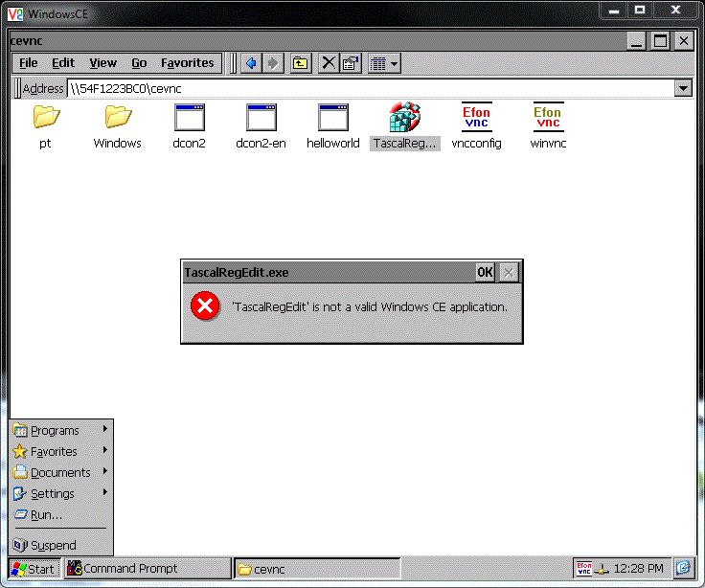Switch to Command Prompt taskbar button
The width and height of the screenshot is (705, 588).
click(148, 569)
